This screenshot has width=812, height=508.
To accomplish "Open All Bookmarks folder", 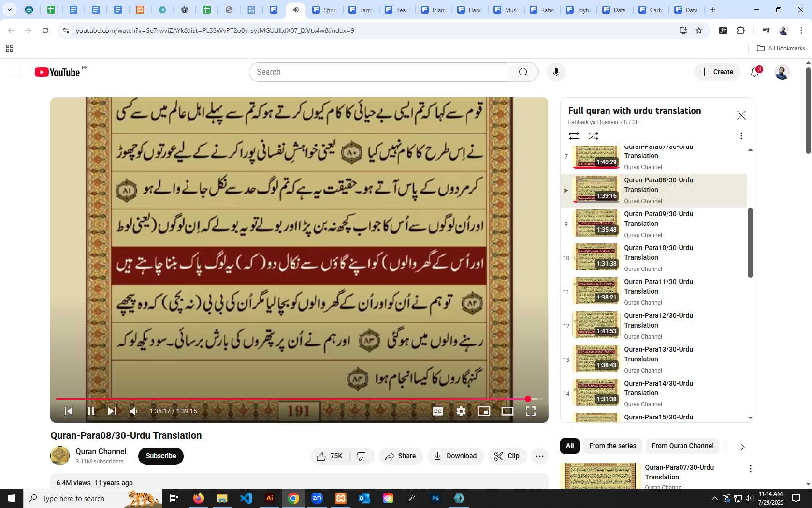I will pos(781,48).
